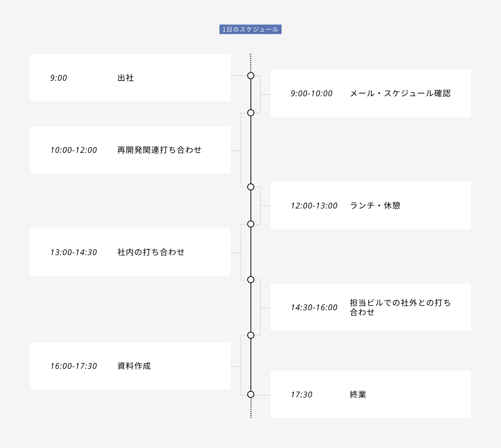Select the 終業 schedule card
This screenshot has height=448, width=501.
370,394
